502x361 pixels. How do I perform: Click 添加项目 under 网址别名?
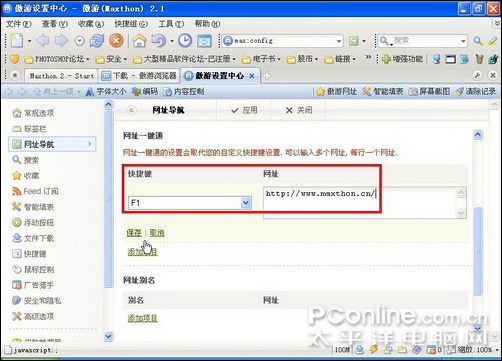(142, 318)
